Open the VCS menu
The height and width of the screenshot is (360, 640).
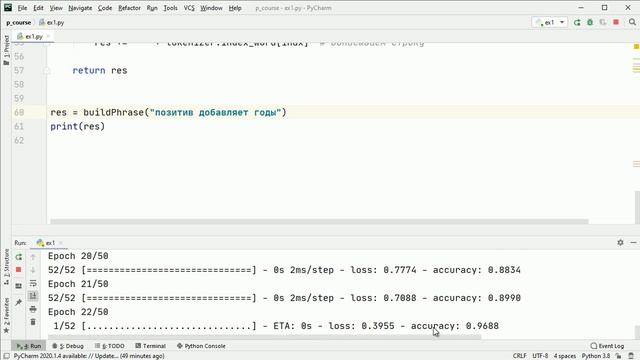point(189,8)
